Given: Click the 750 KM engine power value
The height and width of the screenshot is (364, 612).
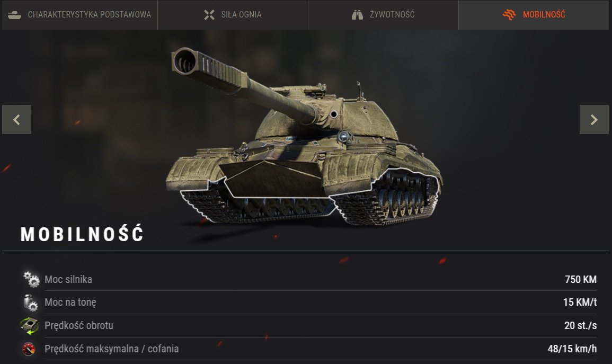Looking at the screenshot, I should tap(580, 279).
